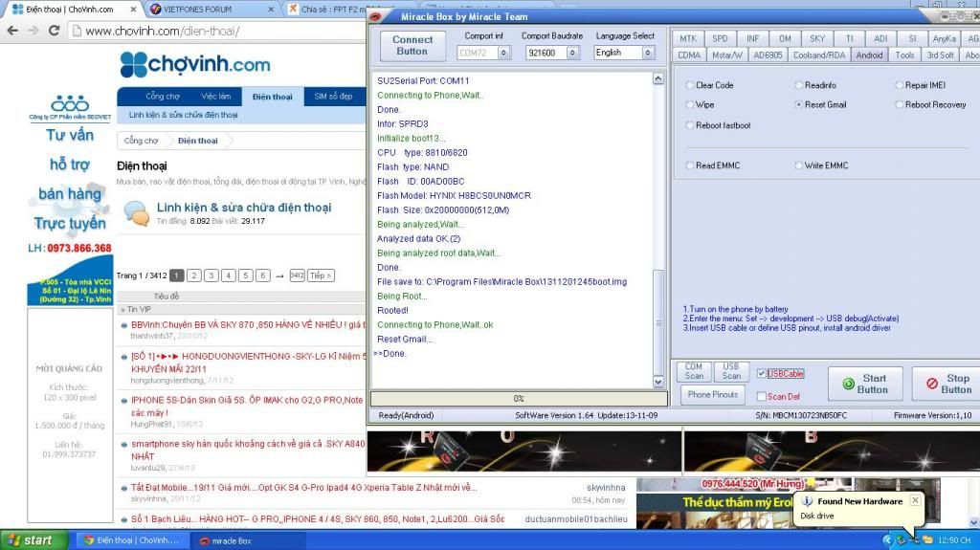This screenshot has width=980, height=550.
Task: Open the Android tab
Action: coord(869,55)
